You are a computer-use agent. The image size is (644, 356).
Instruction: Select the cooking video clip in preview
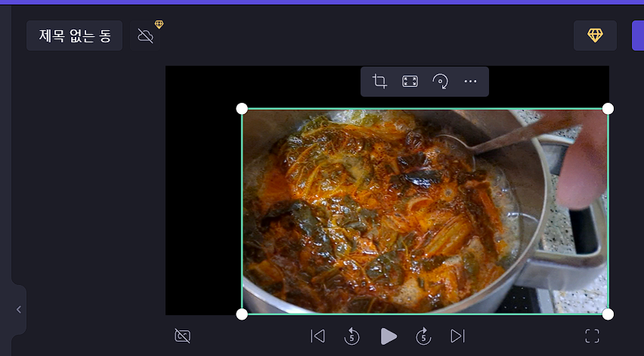click(x=425, y=212)
